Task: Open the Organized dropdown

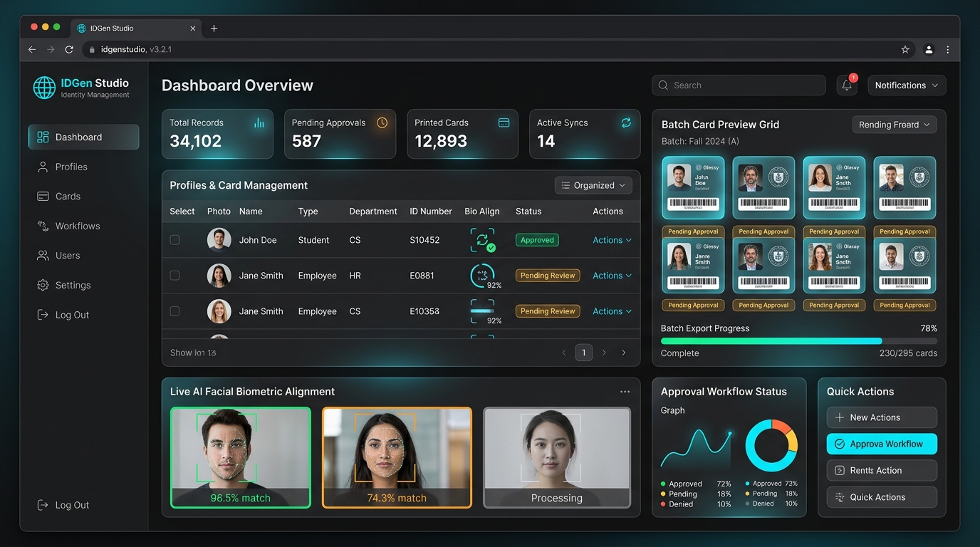Action: coord(593,185)
